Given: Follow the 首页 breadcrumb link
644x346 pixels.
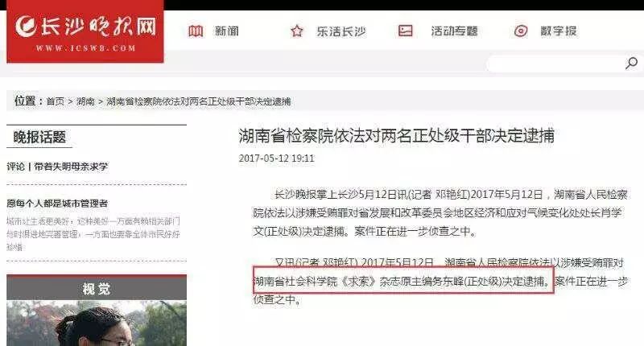Looking at the screenshot, I should (56, 101).
